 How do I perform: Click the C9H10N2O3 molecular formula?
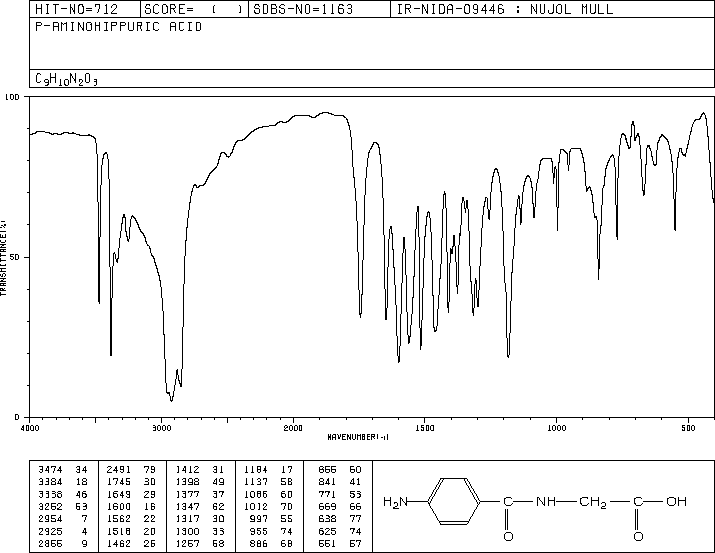click(67, 79)
